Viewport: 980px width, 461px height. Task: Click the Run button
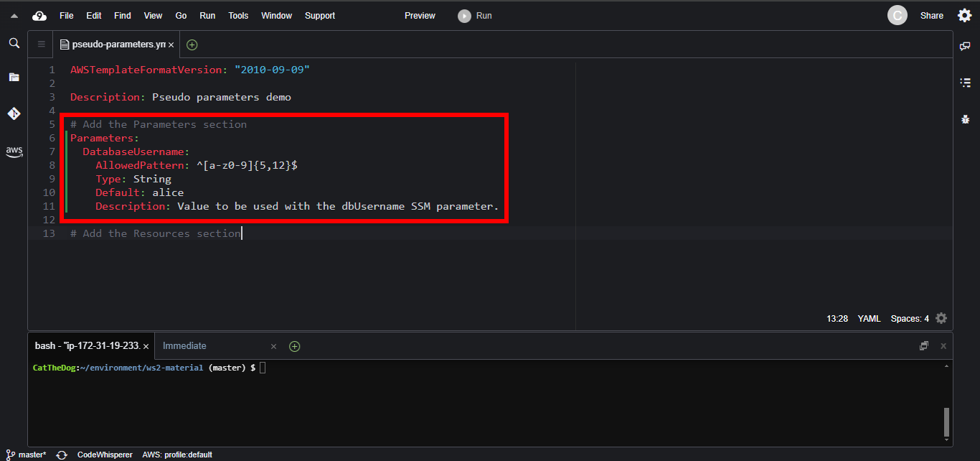tap(476, 16)
